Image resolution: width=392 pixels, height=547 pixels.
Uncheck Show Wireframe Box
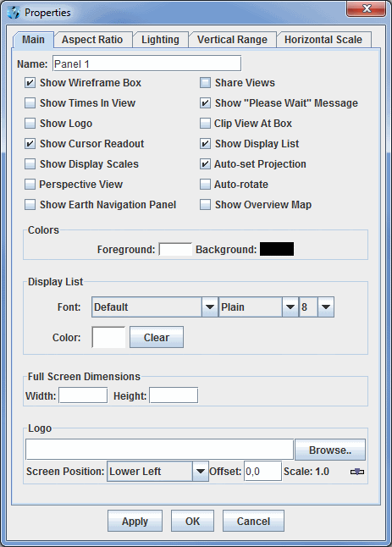pyautogui.click(x=30, y=83)
